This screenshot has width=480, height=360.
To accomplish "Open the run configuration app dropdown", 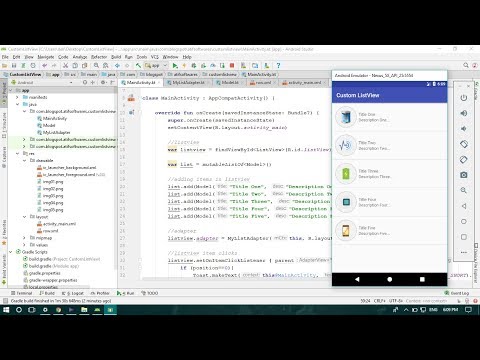I will click(156, 66).
